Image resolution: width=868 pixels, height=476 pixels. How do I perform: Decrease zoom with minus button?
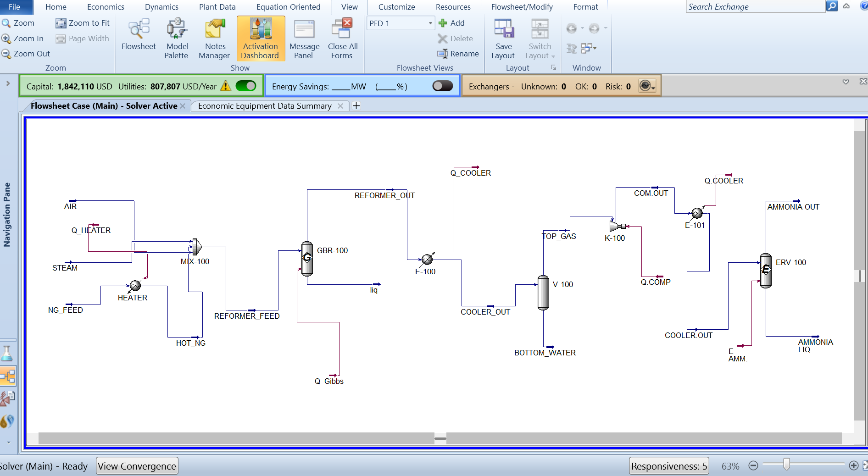(753, 465)
